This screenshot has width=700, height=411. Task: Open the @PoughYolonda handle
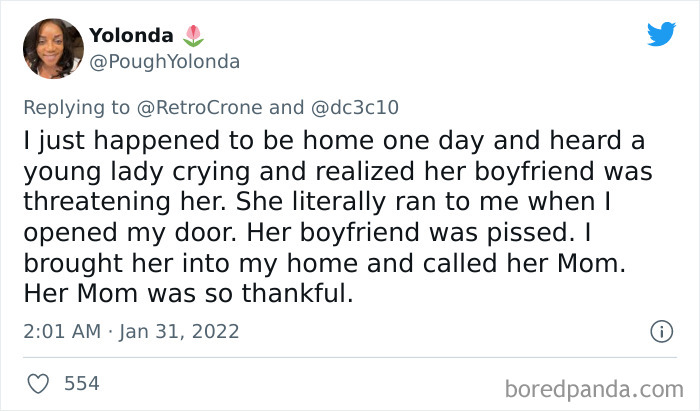pyautogui.click(x=164, y=62)
